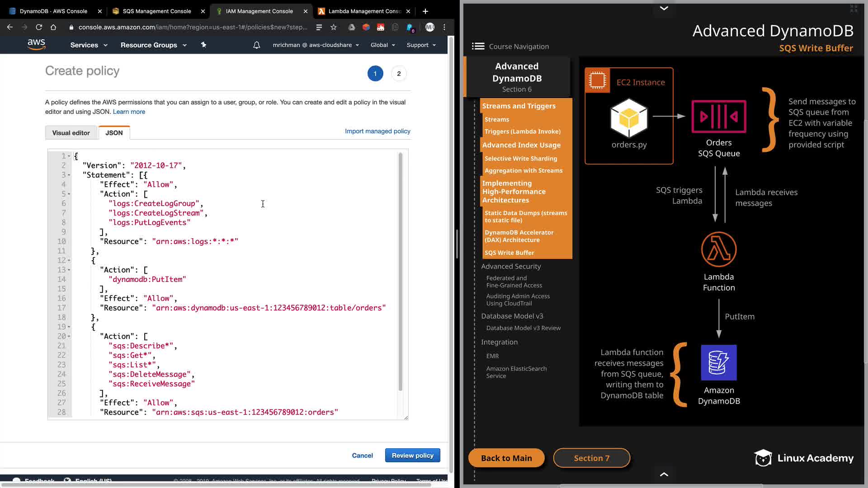This screenshot has height=488, width=868.
Task: Click the Import managed policy link
Action: coord(377,131)
